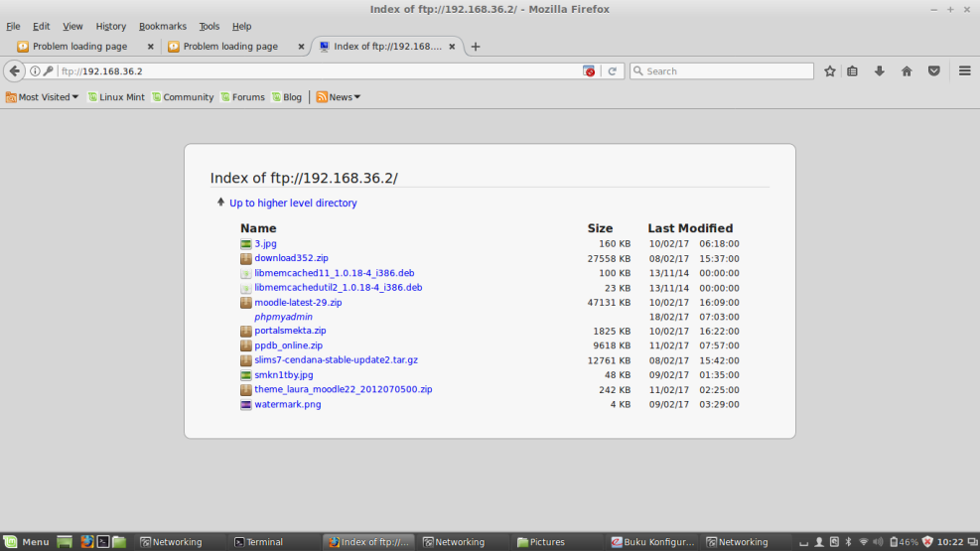This screenshot has width=980, height=551.
Task: Open battery status at 46%
Action: (x=904, y=542)
